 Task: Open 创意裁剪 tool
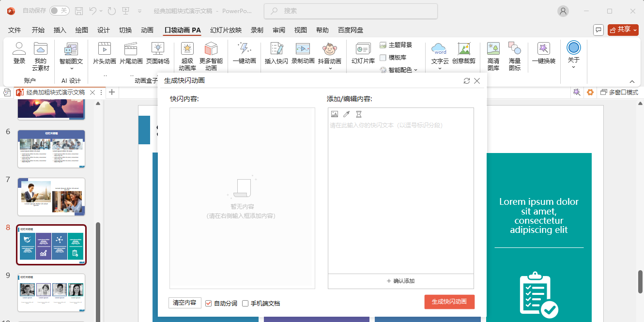pyautogui.click(x=464, y=49)
